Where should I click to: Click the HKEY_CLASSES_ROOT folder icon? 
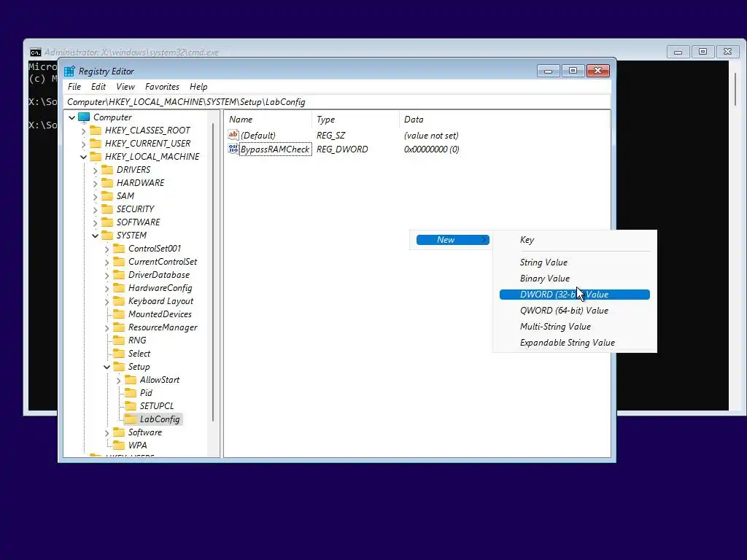point(96,131)
